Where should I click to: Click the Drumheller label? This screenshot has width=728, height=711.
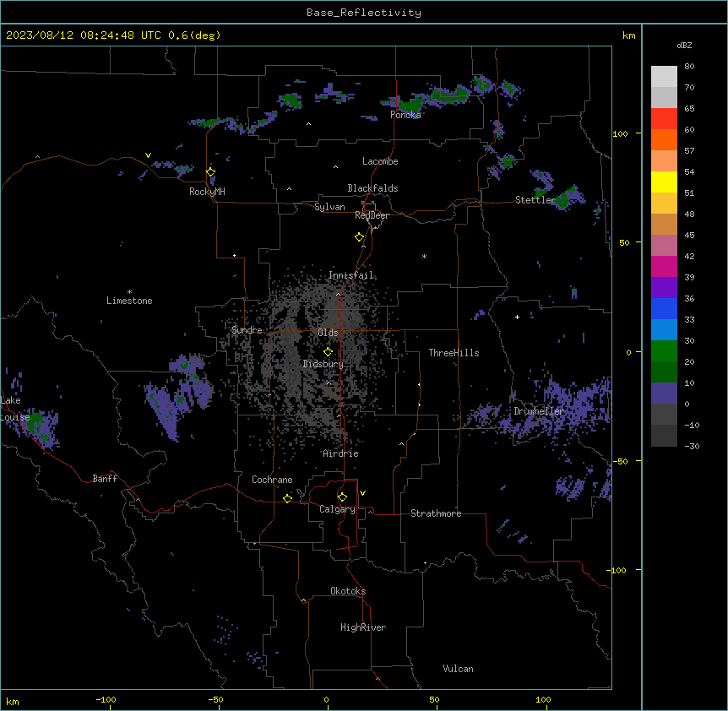click(x=539, y=411)
